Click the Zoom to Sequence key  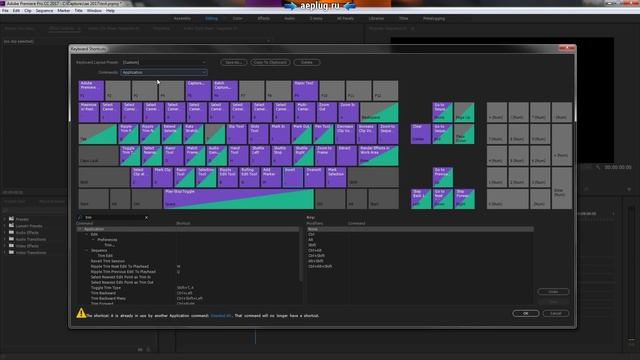(x=389, y=134)
